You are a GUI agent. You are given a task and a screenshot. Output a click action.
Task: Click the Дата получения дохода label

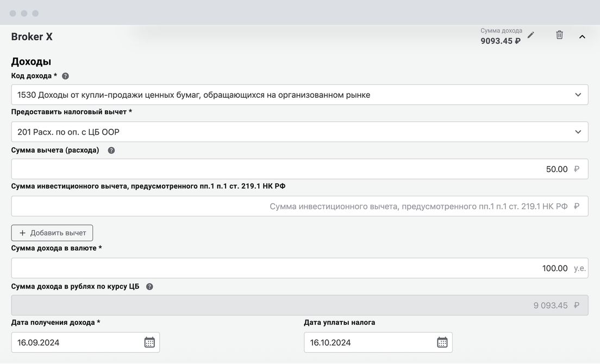55,322
